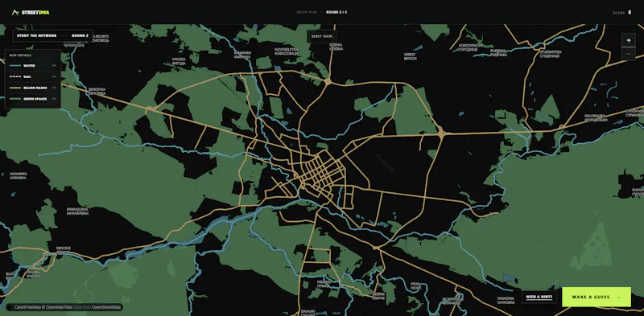Click the Novoselytsia map label
Viewport: 644px width, 316px height.
coord(287,51)
